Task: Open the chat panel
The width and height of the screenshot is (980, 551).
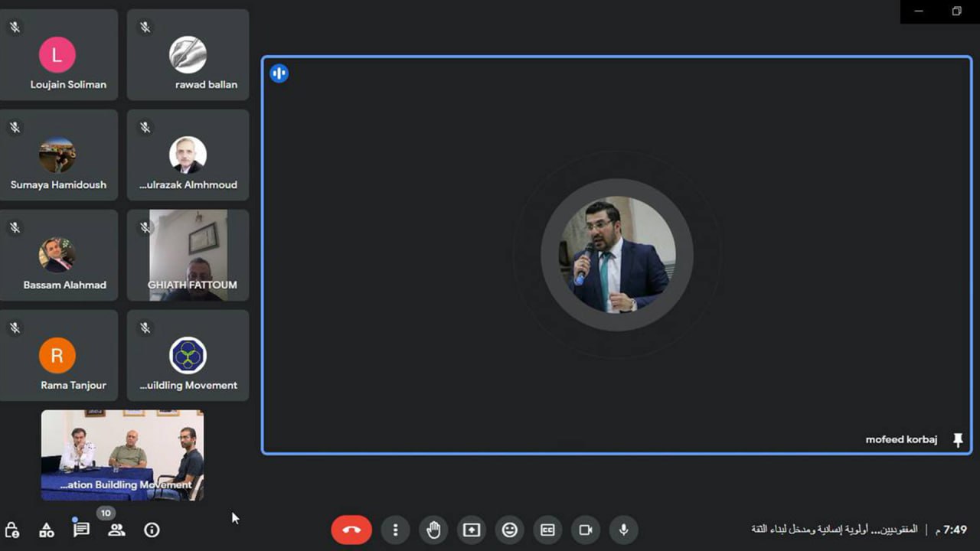Action: [81, 530]
